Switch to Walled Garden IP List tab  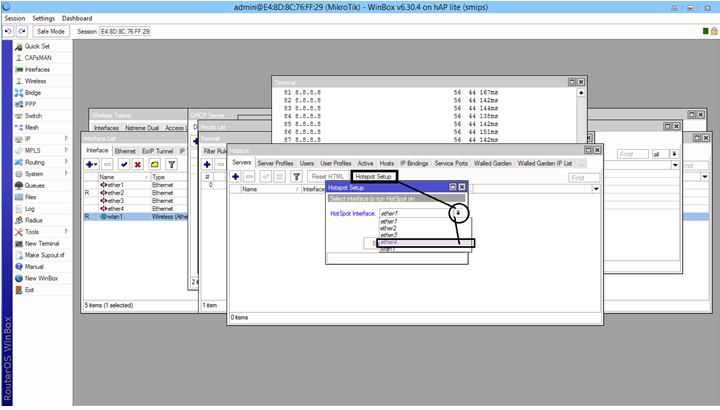coord(545,163)
